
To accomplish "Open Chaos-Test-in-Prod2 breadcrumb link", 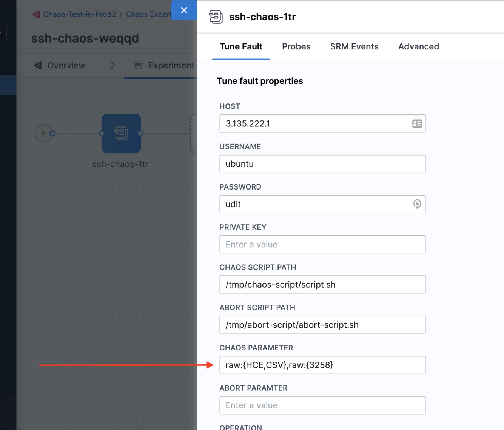I will tap(80, 14).
